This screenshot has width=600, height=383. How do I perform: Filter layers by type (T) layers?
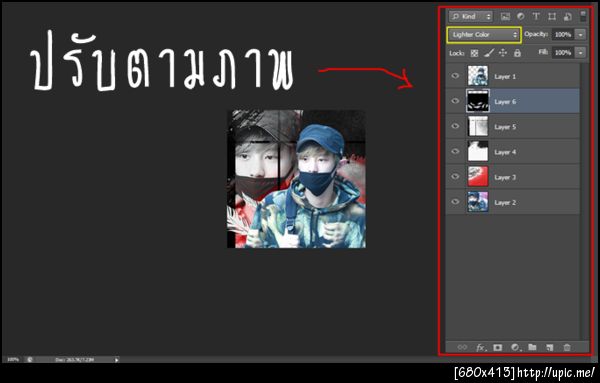(536, 16)
